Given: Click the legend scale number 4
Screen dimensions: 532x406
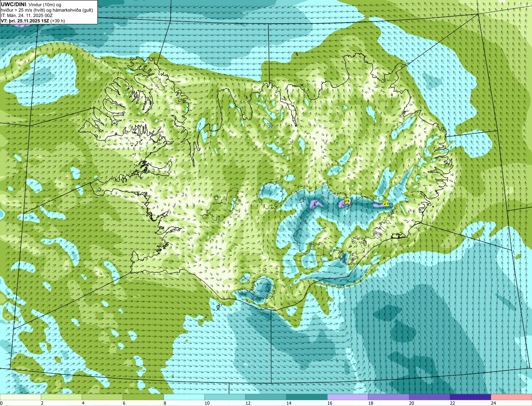Looking at the screenshot, I should click(x=83, y=403).
